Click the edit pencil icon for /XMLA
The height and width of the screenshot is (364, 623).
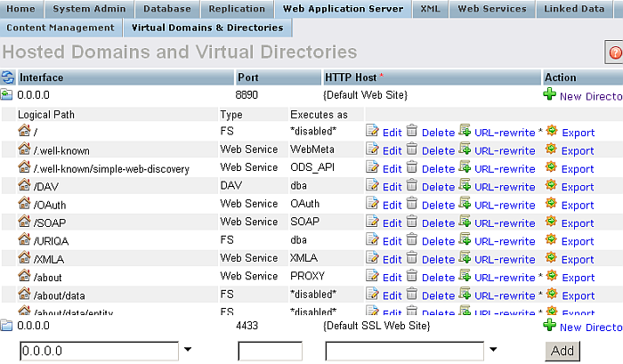[372, 257]
